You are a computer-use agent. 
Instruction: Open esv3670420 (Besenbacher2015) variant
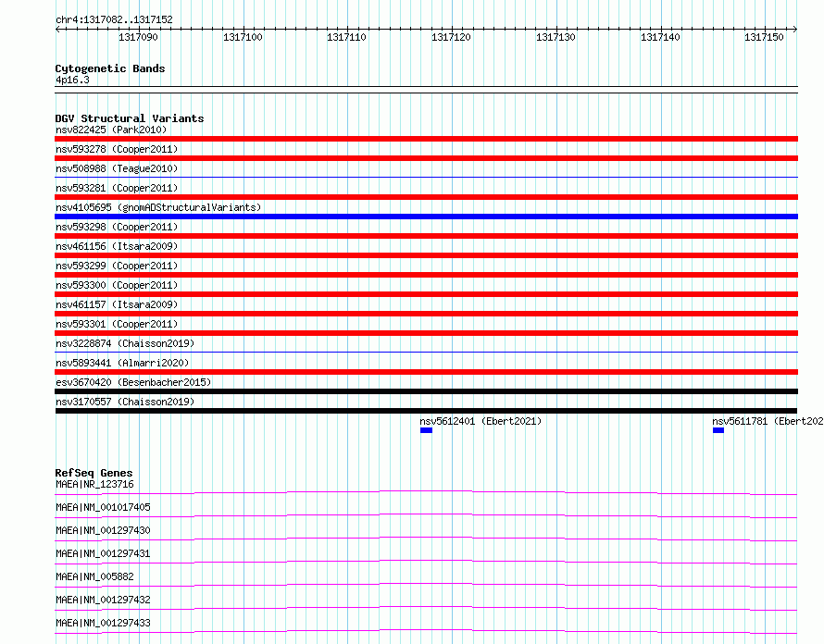coord(133,382)
